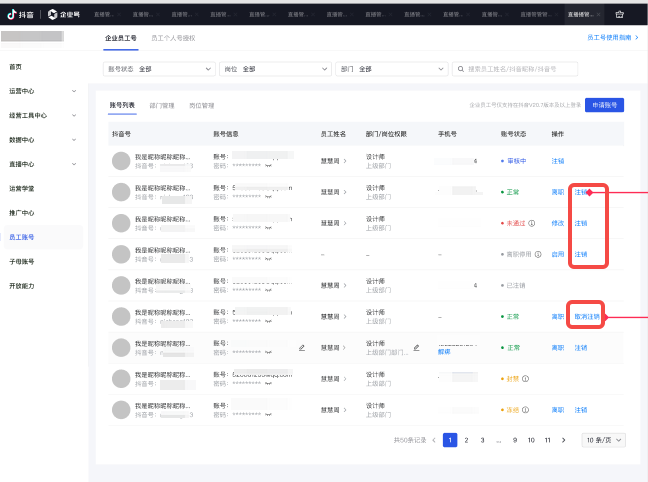Reveal password in the 取消注销 row
This screenshot has height=482, width=648.
pos(268,321)
